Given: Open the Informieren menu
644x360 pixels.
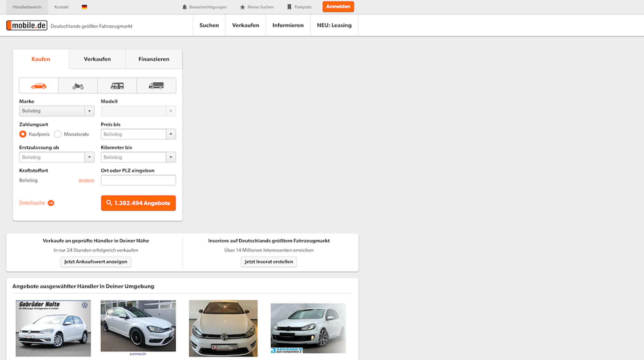Looking at the screenshot, I should 288,25.
